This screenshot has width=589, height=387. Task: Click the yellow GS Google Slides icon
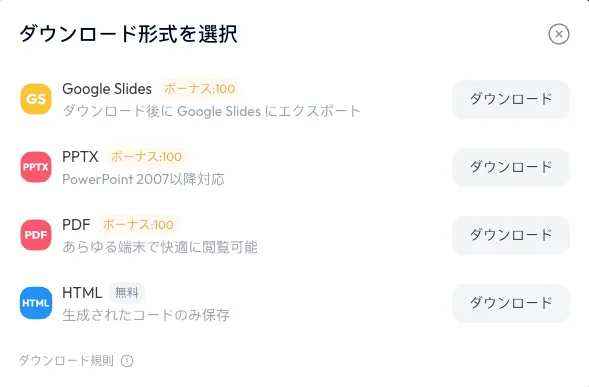coord(36,99)
